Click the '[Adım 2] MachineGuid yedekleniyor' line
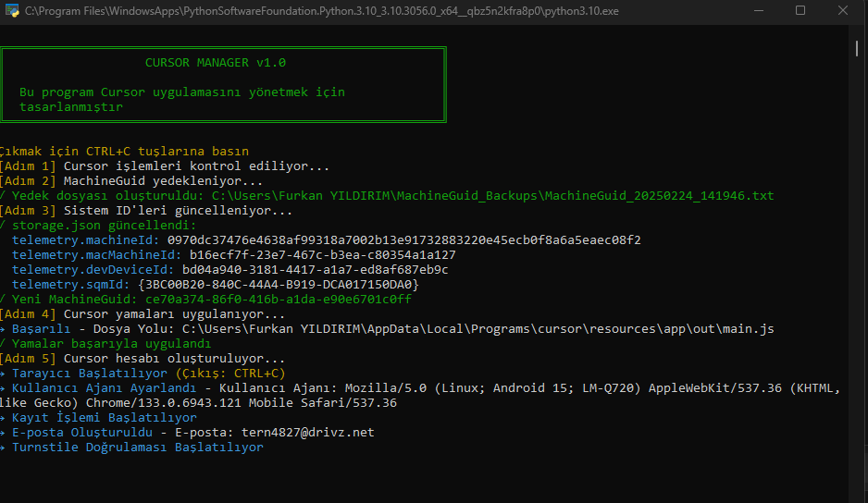This screenshot has height=503, width=868. tap(131, 181)
